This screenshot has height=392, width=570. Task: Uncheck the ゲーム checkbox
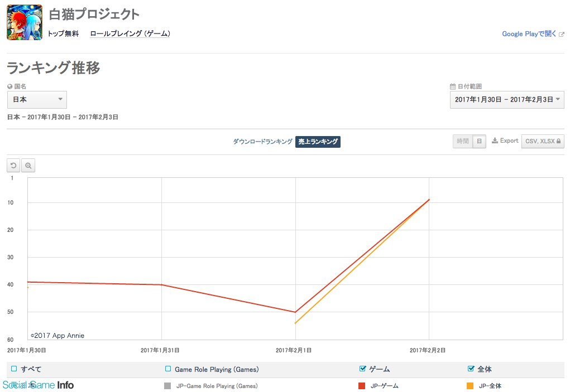pyautogui.click(x=362, y=369)
